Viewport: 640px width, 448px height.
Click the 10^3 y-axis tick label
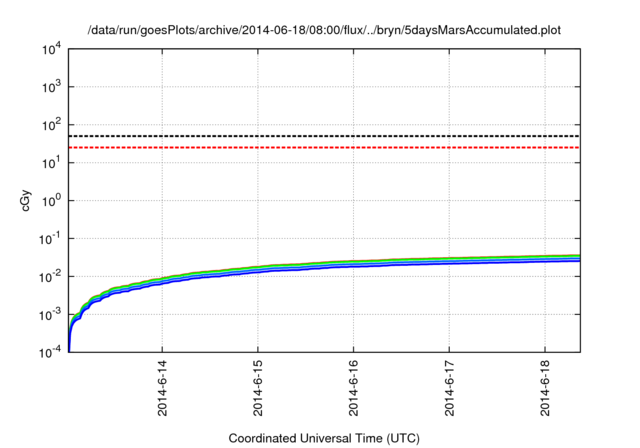point(51,87)
